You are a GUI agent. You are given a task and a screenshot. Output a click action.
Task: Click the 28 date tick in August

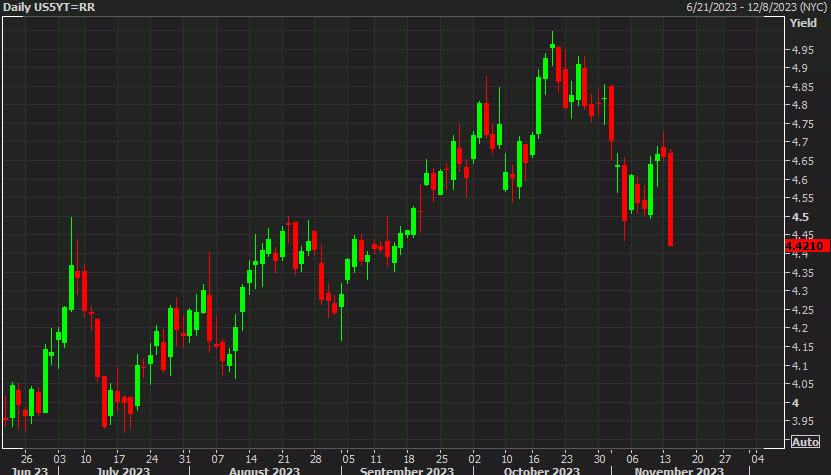pyautogui.click(x=316, y=459)
